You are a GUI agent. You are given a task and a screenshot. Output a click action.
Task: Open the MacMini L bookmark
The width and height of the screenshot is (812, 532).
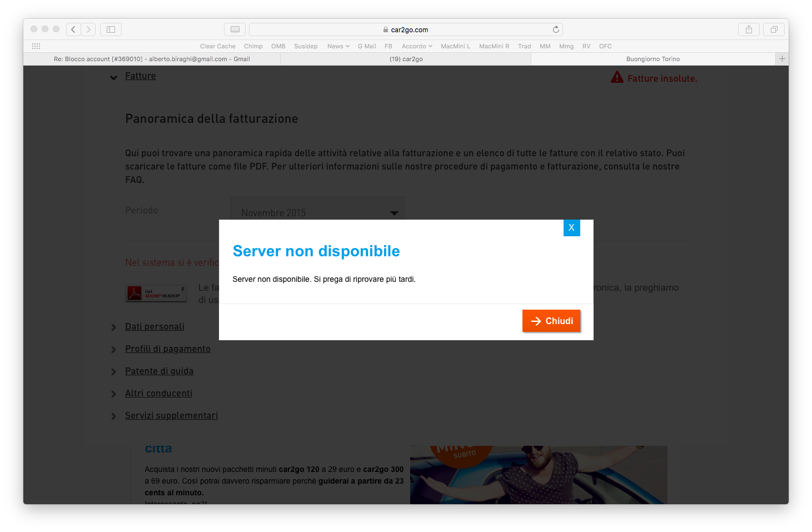[x=455, y=46]
